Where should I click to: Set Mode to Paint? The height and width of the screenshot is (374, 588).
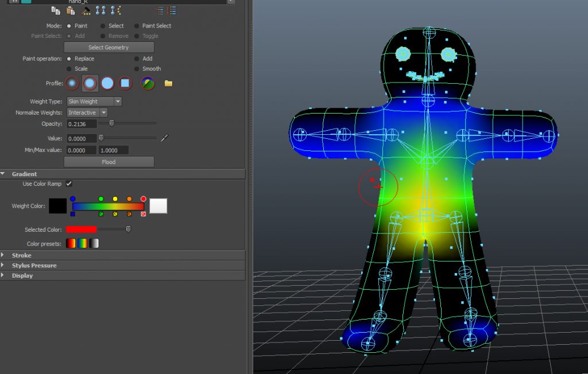pyautogui.click(x=69, y=26)
